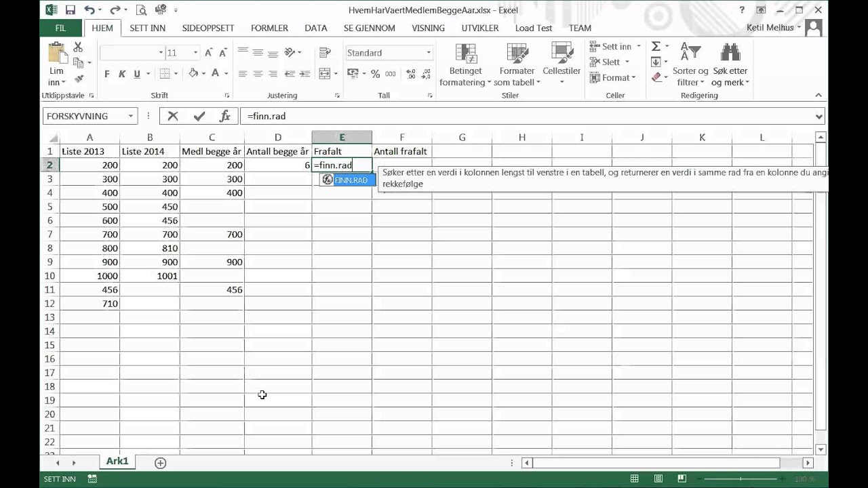This screenshot has height=488, width=868.
Task: Open the Format cells menu
Action: coord(613,77)
